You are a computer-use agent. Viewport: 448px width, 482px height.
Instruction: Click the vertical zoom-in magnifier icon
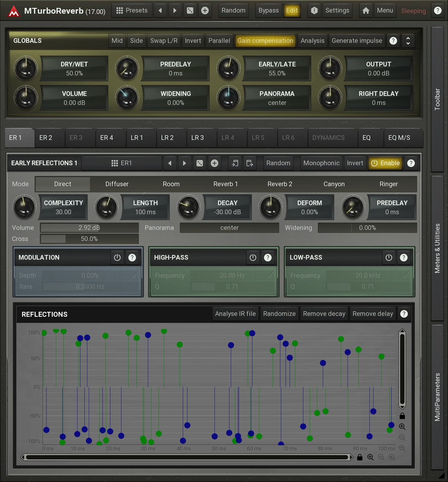pyautogui.click(x=402, y=427)
